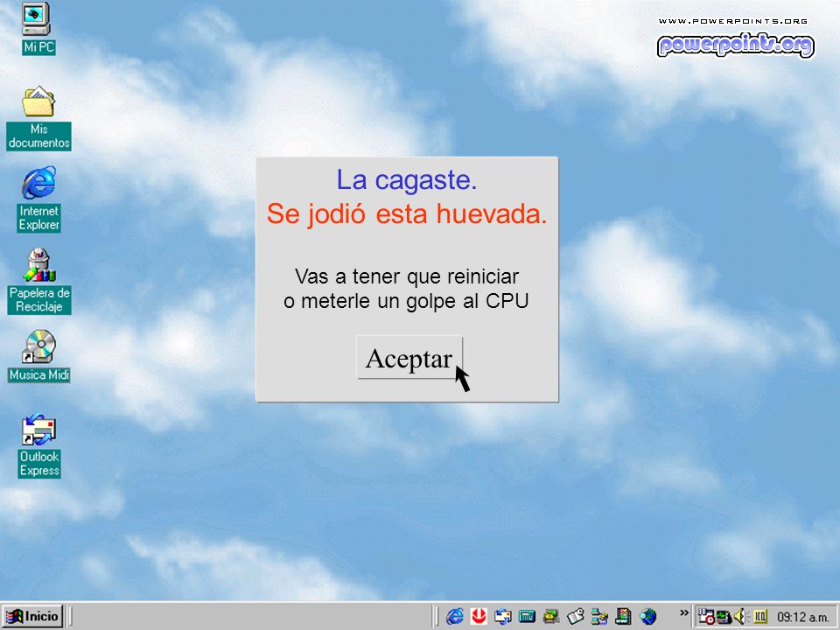Click the ICQ tray icon
840x630 pixels.
coord(760,617)
